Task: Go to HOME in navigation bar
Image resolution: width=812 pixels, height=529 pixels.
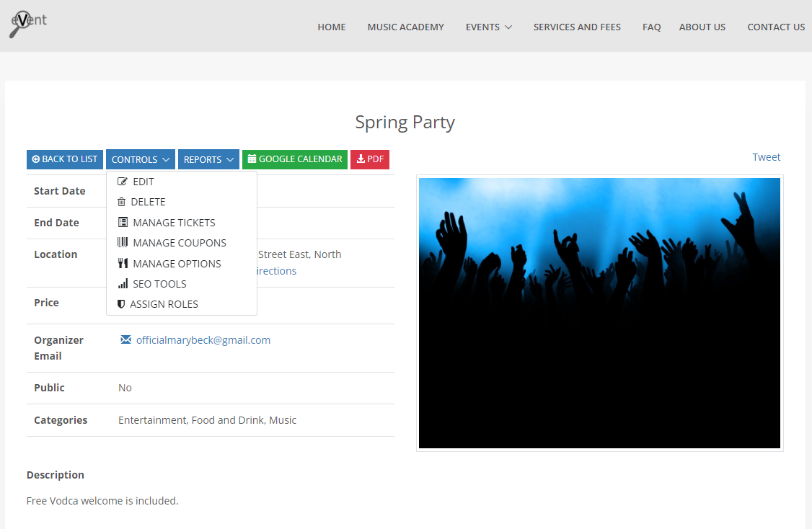Action: tap(332, 27)
